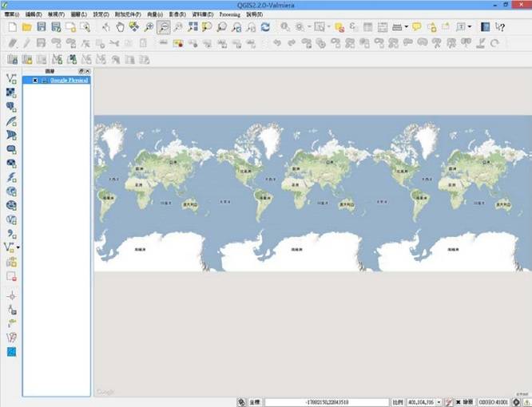Click the stop rendering icon beside scale
Screen dimensions: 532x407
(449, 402)
